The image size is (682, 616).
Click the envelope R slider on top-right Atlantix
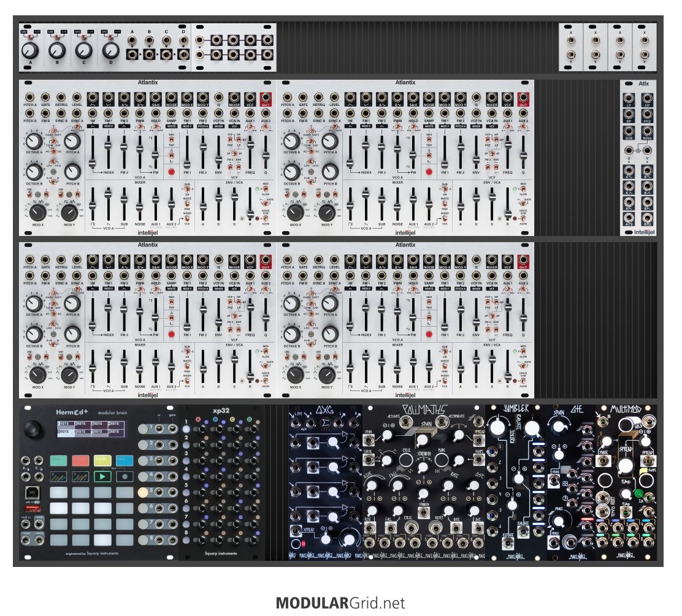click(x=507, y=204)
